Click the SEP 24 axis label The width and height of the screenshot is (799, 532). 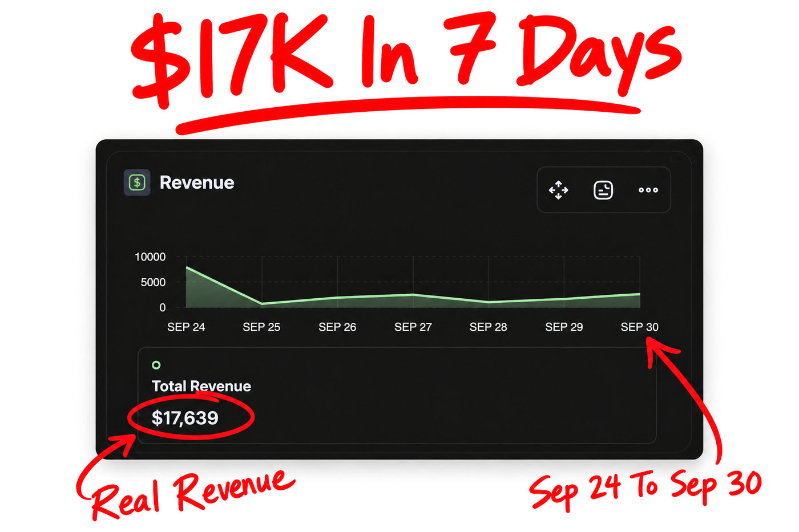[186, 327]
